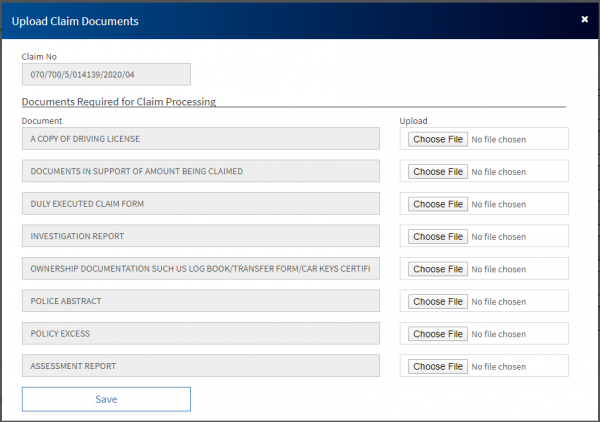Choose file for A Copy of Driving License

437,139
